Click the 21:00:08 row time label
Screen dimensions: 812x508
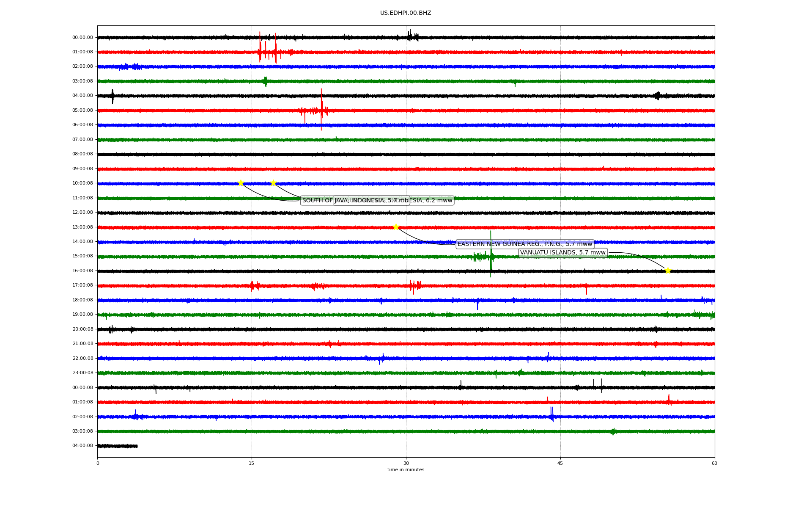click(x=82, y=344)
